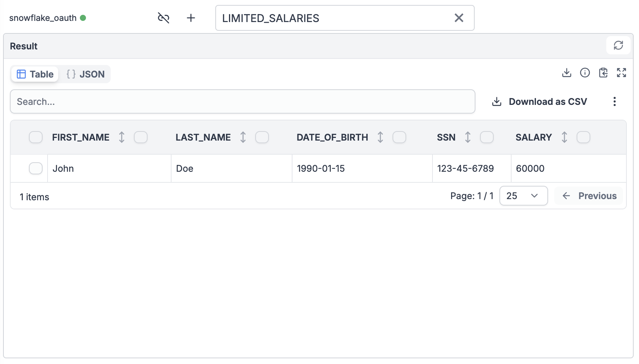Open the page size dropdown showing 25
This screenshot has width=639, height=364.
click(523, 196)
